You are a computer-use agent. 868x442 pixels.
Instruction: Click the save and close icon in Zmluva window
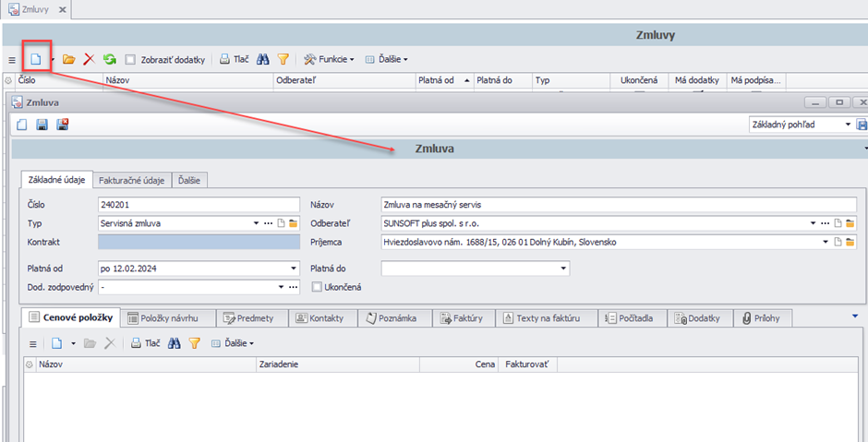click(x=63, y=125)
